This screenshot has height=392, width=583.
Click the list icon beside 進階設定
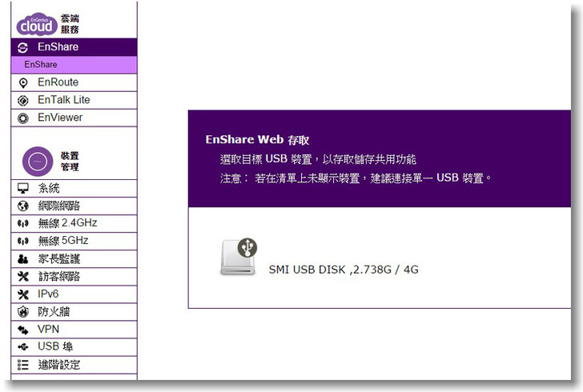(x=23, y=365)
